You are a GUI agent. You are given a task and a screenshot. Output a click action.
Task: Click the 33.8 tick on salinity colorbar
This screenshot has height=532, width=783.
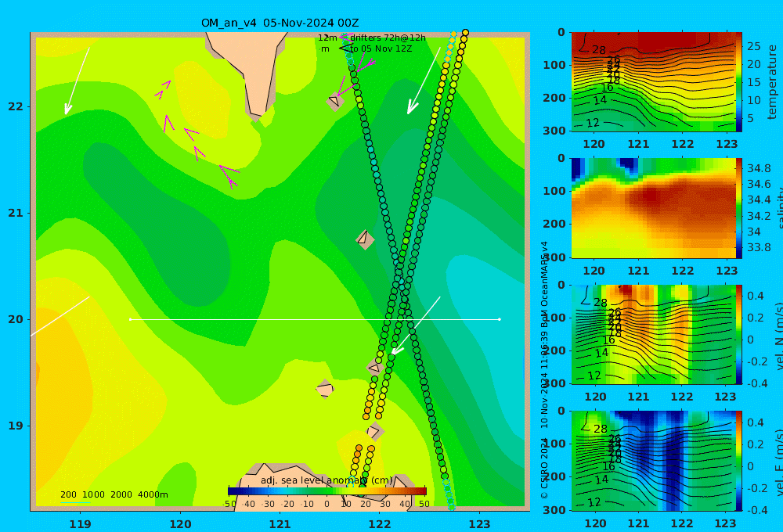(x=759, y=247)
